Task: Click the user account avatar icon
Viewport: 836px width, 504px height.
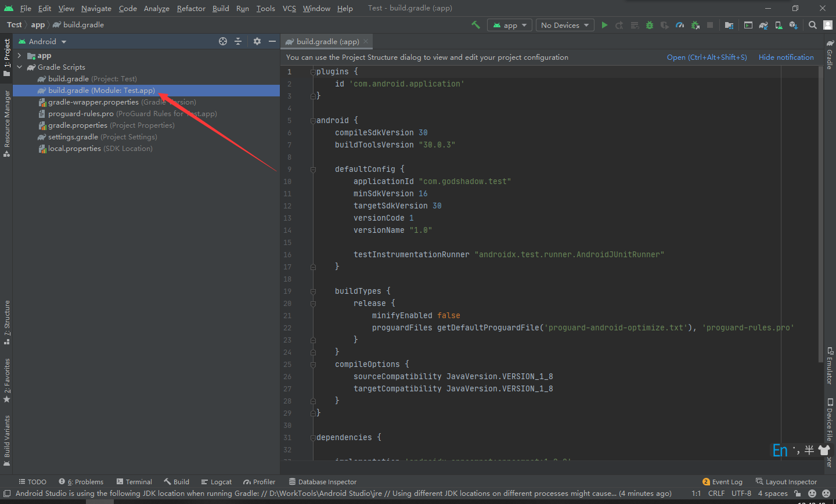Action: tap(828, 25)
